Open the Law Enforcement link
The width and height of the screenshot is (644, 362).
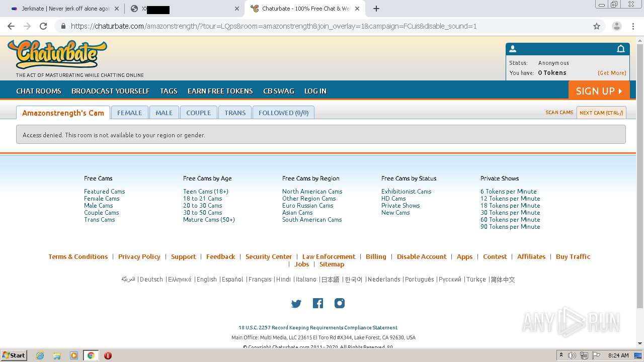pyautogui.click(x=329, y=256)
